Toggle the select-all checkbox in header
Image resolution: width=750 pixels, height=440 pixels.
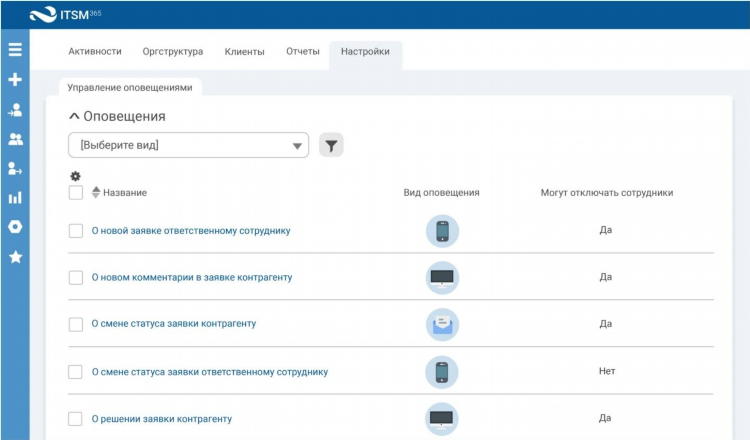coord(76,193)
